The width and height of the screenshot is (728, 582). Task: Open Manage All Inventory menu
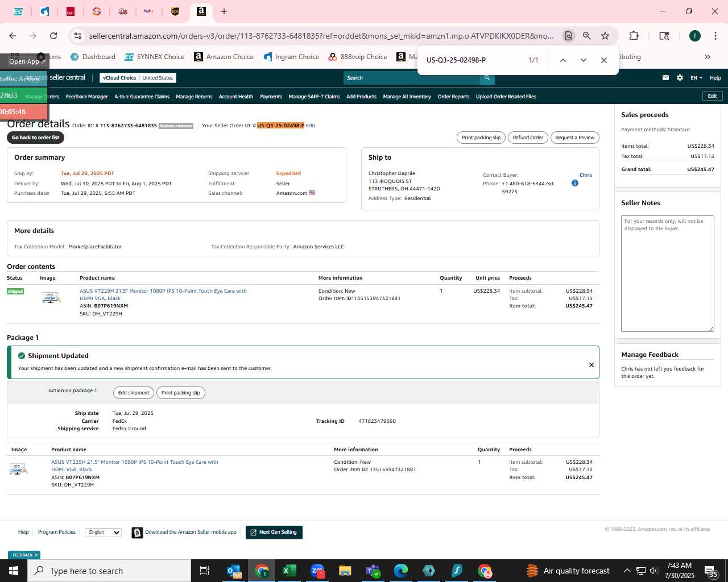point(407,97)
